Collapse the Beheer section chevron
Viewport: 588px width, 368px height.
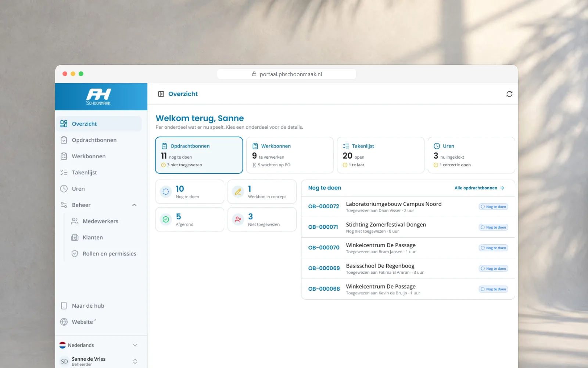[135, 205]
